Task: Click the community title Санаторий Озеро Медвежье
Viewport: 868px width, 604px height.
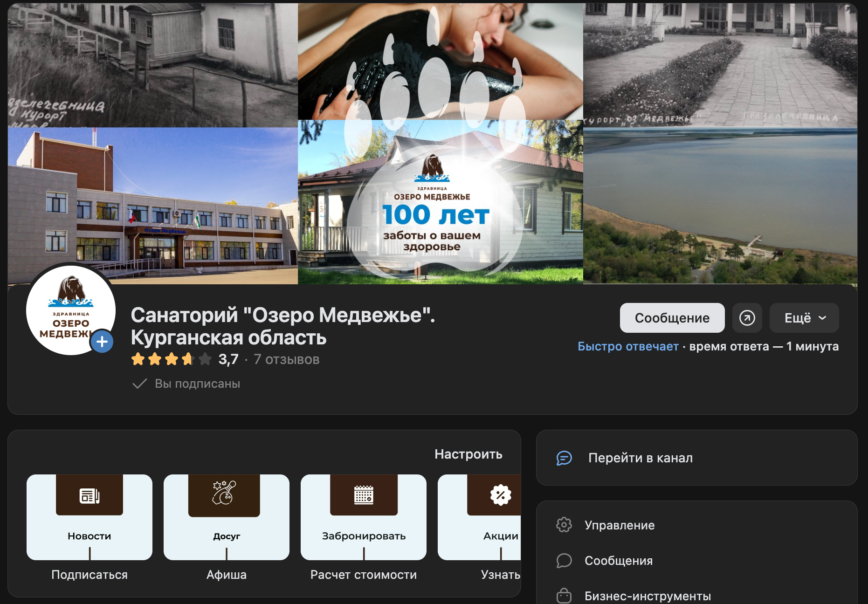Action: pos(282,326)
